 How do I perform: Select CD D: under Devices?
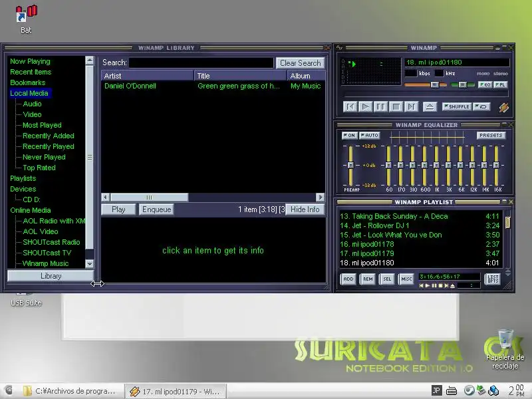[31, 199]
